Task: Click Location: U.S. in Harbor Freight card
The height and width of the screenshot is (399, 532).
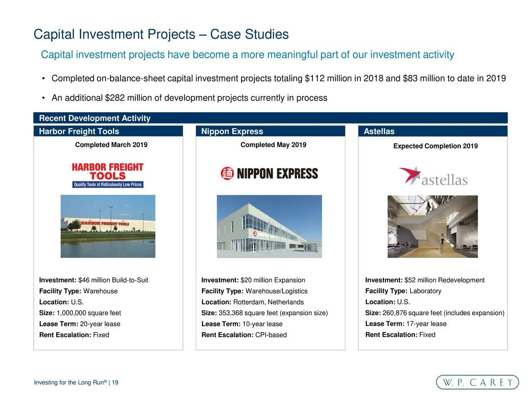Action: 62,302
